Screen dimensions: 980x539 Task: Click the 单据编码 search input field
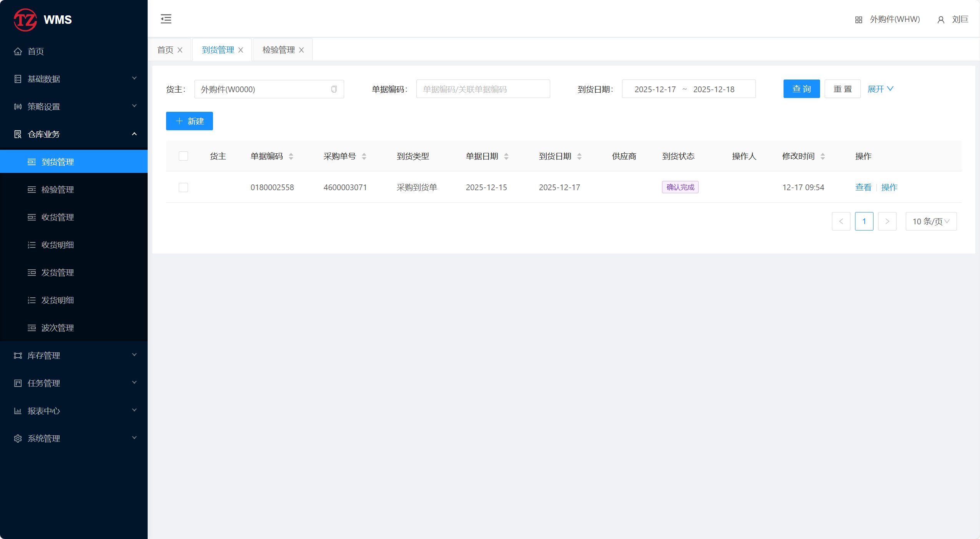tap(483, 89)
